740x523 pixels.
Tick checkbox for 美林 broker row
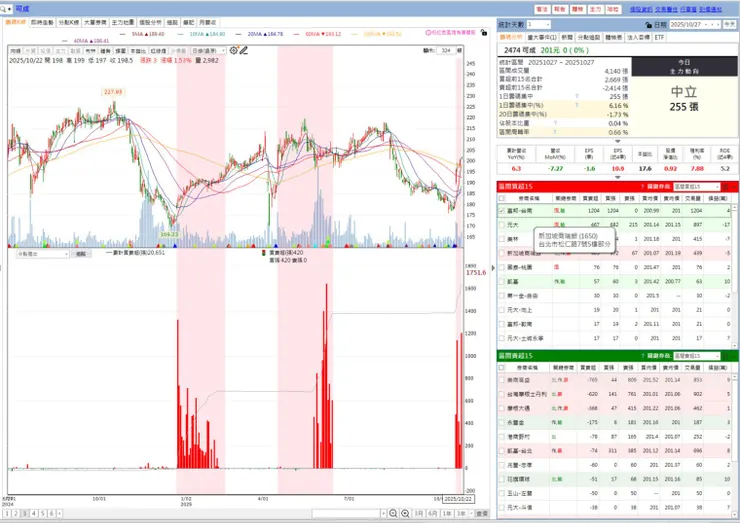pos(502,239)
